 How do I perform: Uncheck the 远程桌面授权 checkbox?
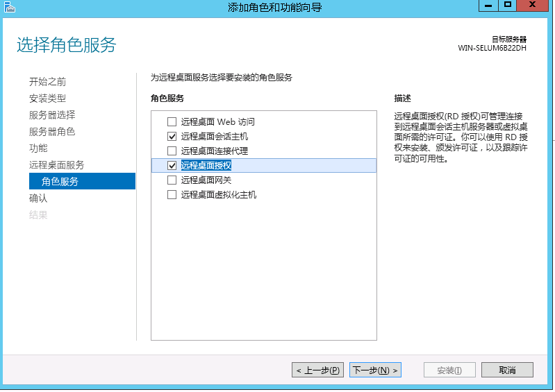tap(172, 165)
